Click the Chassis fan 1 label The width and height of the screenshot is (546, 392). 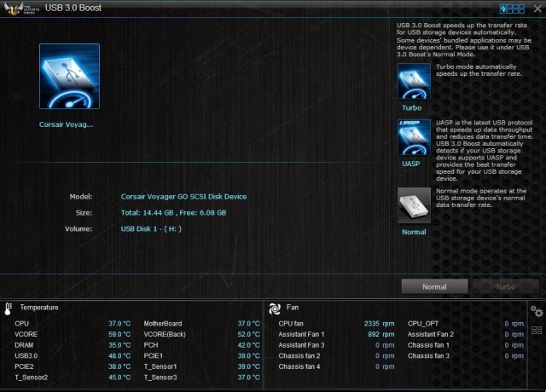tap(428, 345)
